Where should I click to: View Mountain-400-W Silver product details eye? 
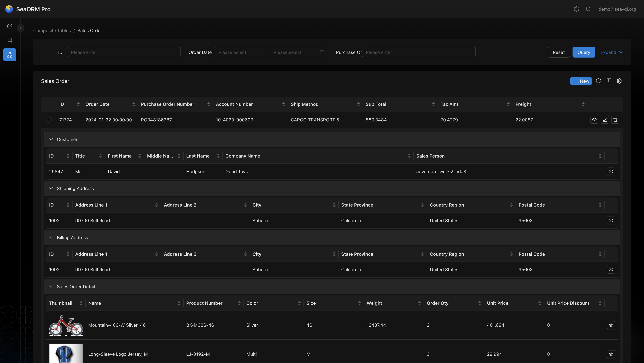(x=611, y=325)
